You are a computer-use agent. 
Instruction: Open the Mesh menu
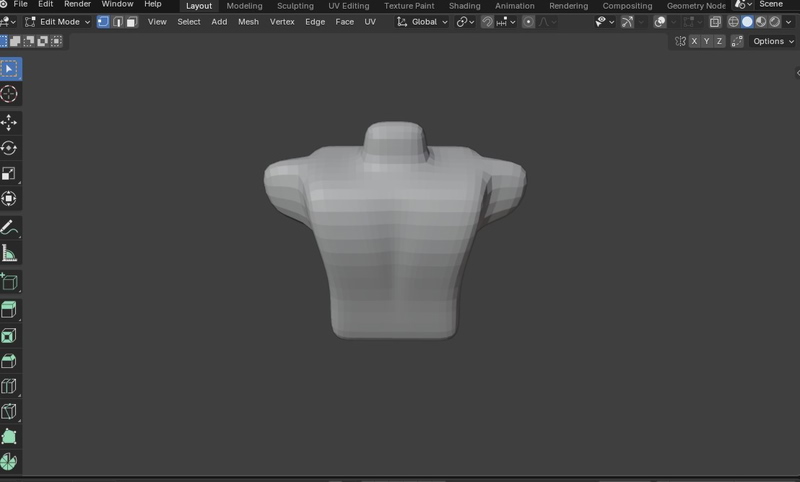coord(248,21)
